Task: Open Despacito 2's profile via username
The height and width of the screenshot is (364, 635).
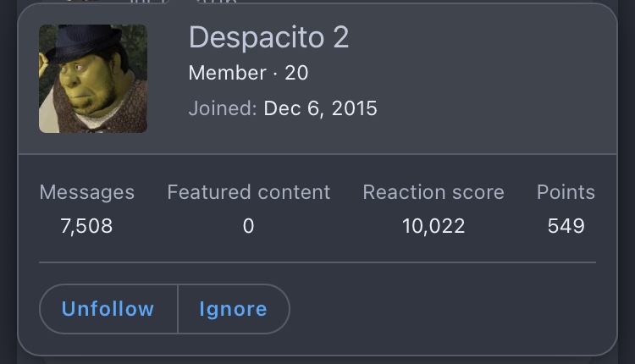Action: (x=268, y=37)
